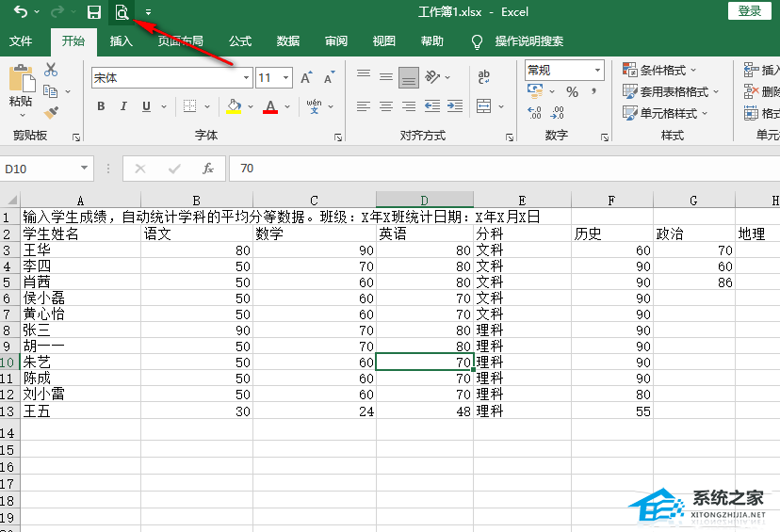Decrease font size with small A
The height and width of the screenshot is (532, 780).
330,77
